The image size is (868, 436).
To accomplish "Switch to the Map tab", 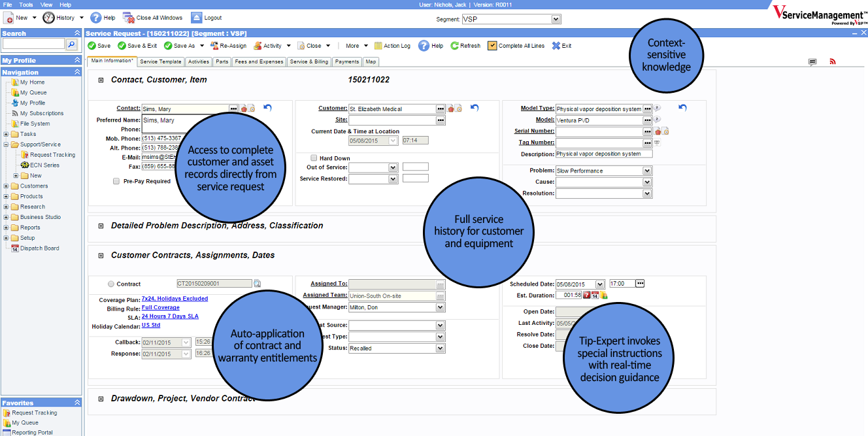I will (371, 61).
